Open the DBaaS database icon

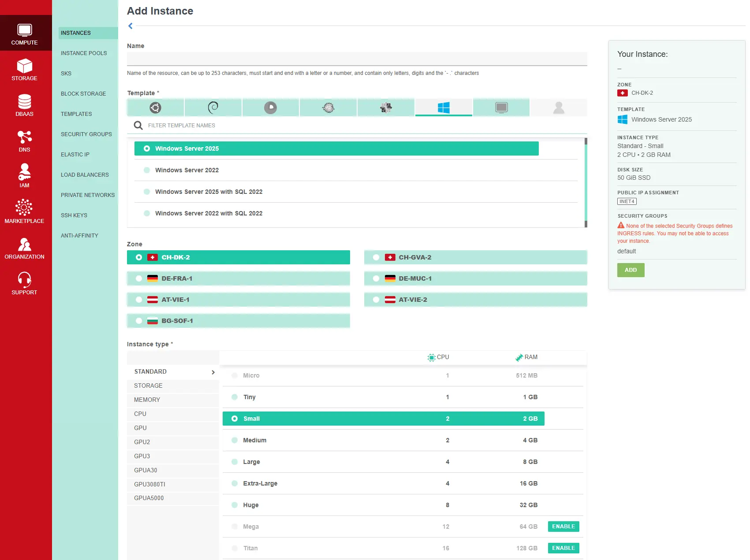[x=25, y=101]
